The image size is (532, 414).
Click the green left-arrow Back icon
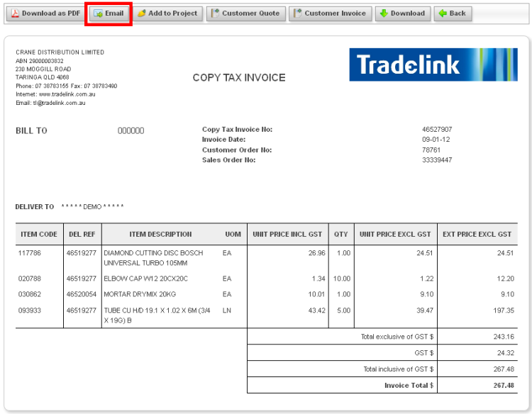443,13
